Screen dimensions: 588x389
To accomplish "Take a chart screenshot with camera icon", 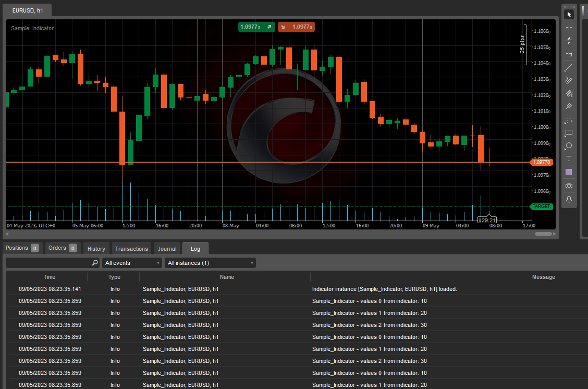I will [x=569, y=186].
